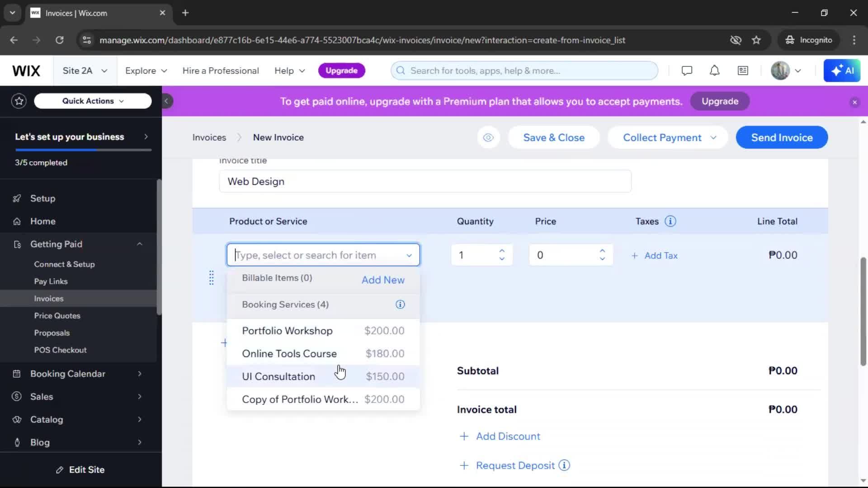868x488 pixels.
Task: Click Add Discount link
Action: [x=500, y=436]
